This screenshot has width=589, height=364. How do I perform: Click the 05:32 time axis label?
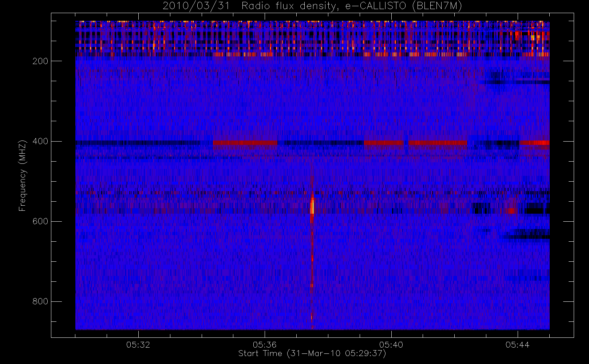pos(138,345)
